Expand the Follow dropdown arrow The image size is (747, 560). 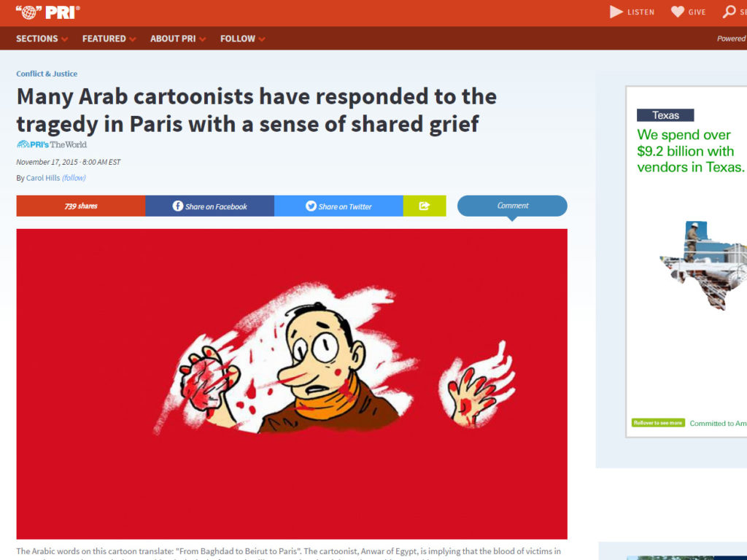point(262,39)
